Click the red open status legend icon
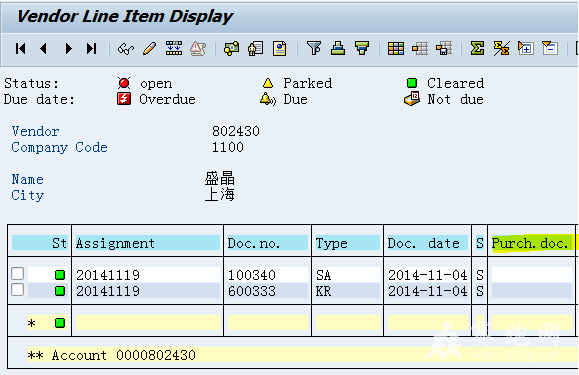Screen dimensions: 579x375 (124, 83)
